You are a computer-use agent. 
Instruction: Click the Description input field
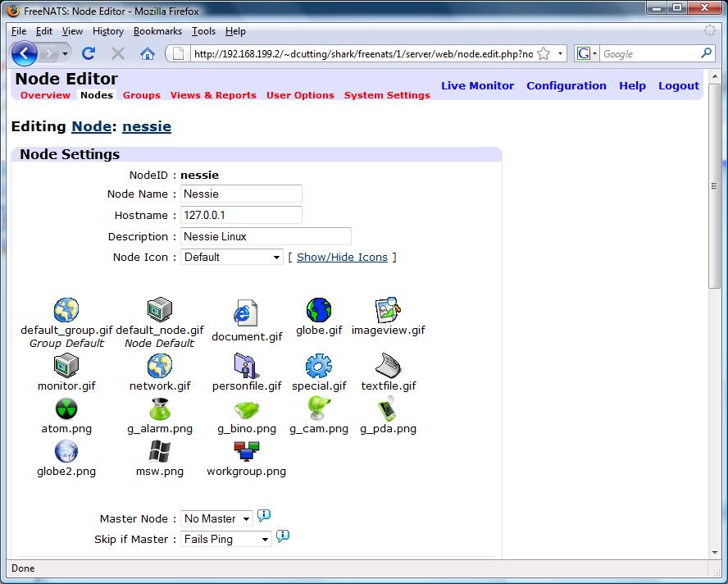pyautogui.click(x=266, y=236)
